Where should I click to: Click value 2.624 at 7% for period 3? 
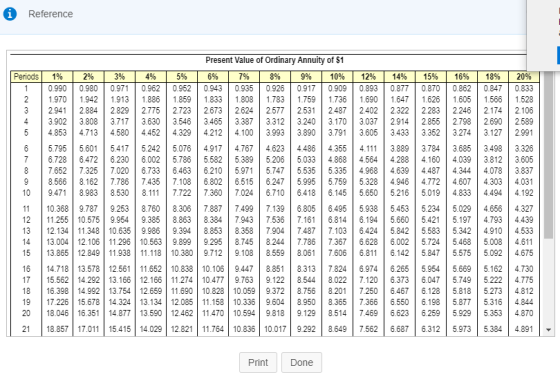[x=244, y=111]
